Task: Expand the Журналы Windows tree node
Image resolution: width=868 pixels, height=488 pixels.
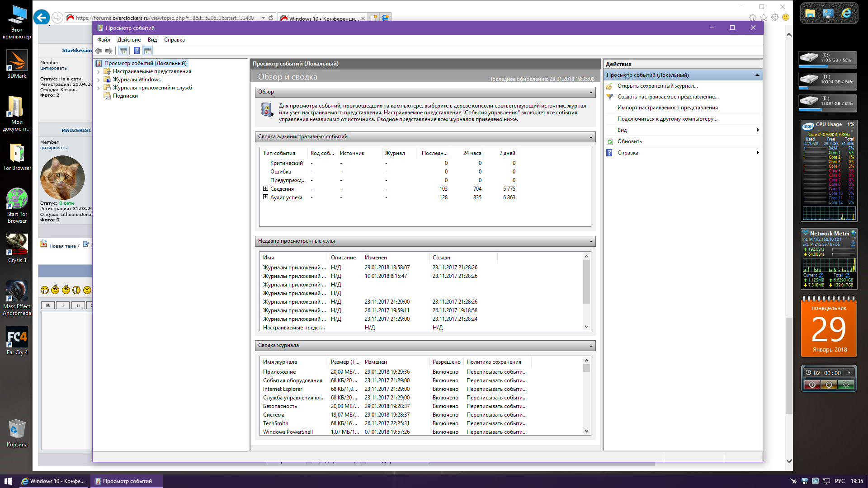Action: click(x=99, y=80)
